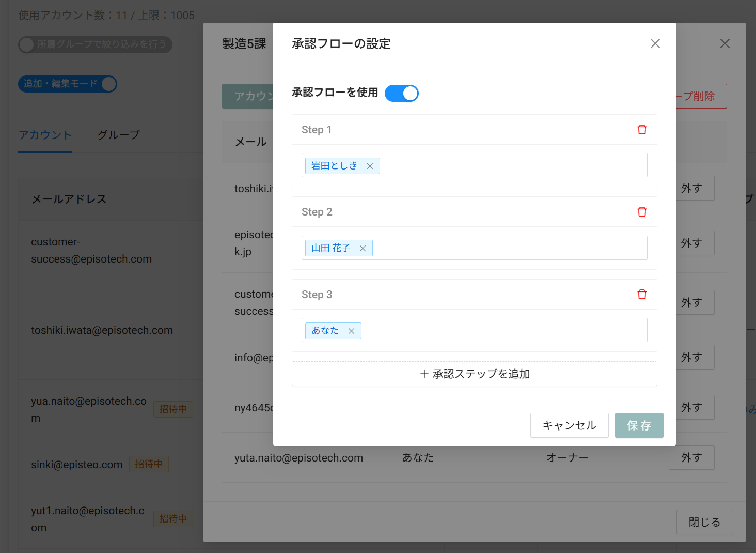Delete Step 3 using trash icon

642,295
